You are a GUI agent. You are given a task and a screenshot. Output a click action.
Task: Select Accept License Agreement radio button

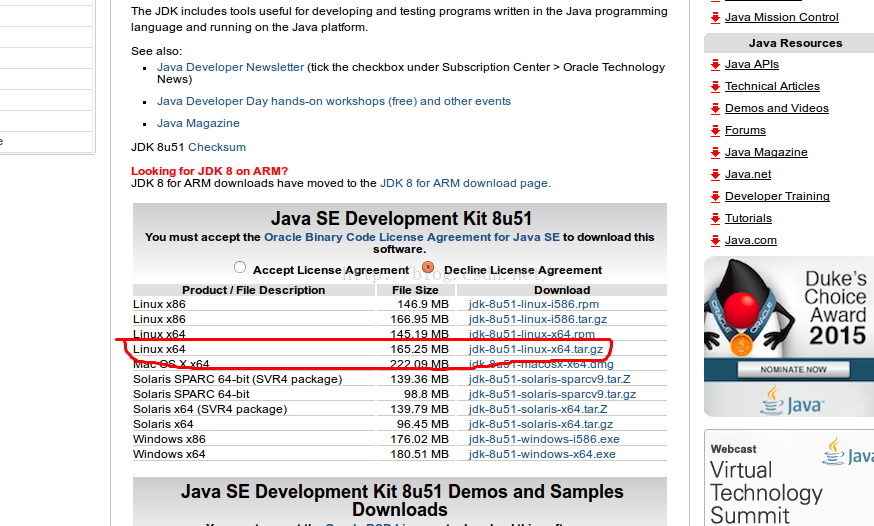pyautogui.click(x=240, y=267)
